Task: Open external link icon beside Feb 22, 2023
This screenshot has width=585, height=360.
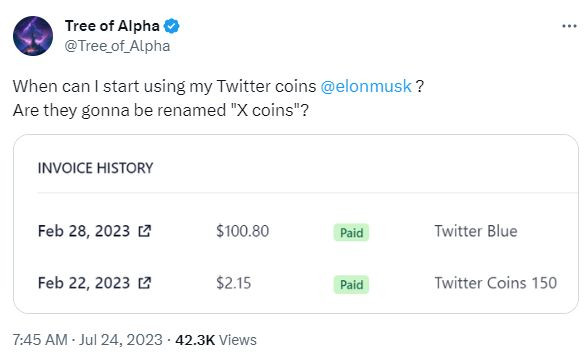Action: [144, 283]
